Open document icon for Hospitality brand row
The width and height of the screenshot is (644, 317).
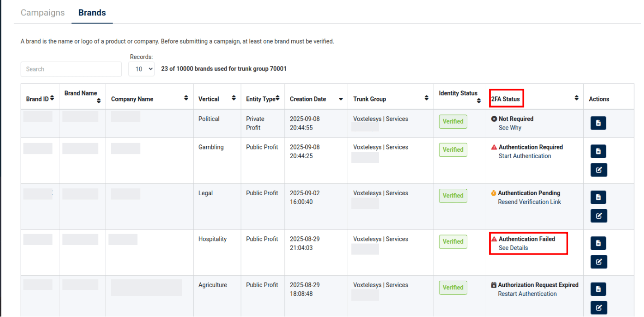pyautogui.click(x=598, y=243)
